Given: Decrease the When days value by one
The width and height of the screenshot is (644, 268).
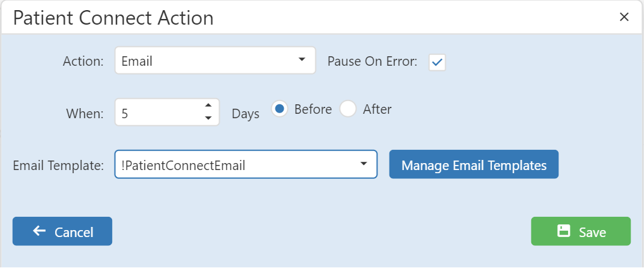Looking at the screenshot, I should pos(208,118).
